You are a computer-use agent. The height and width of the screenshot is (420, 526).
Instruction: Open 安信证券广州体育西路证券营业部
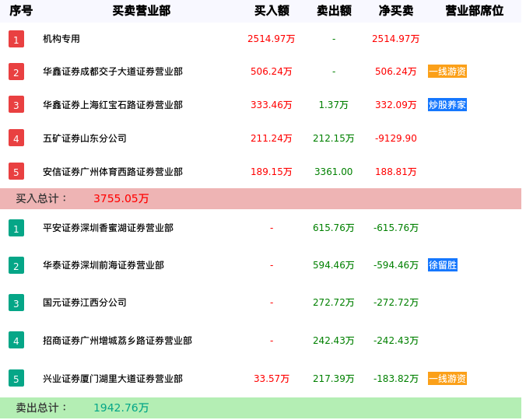[113, 172]
